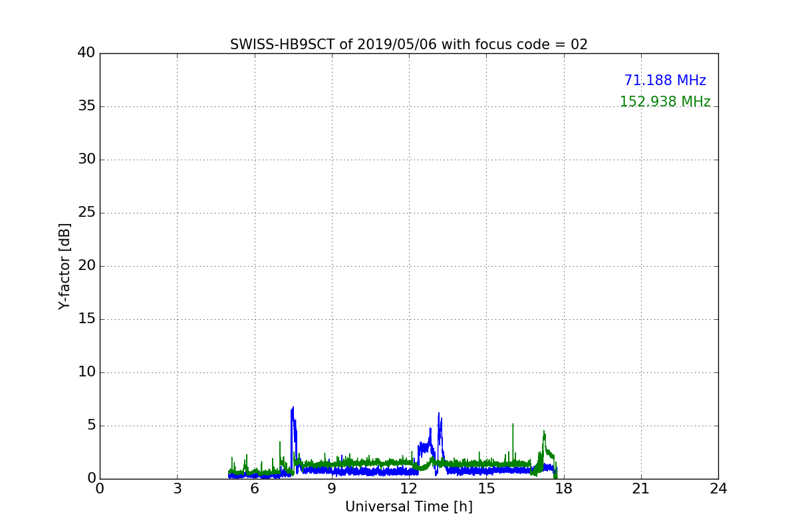Click the 12 tick label on x-axis
Viewport: 798px width, 532px height.
point(409,489)
